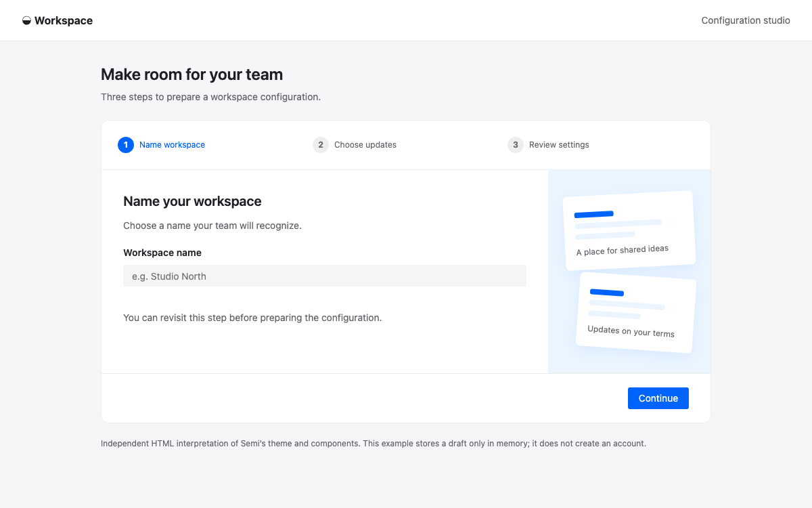The width and height of the screenshot is (812, 508).
Task: Click 'Choose a name your team will recognize' text
Action: (x=212, y=226)
